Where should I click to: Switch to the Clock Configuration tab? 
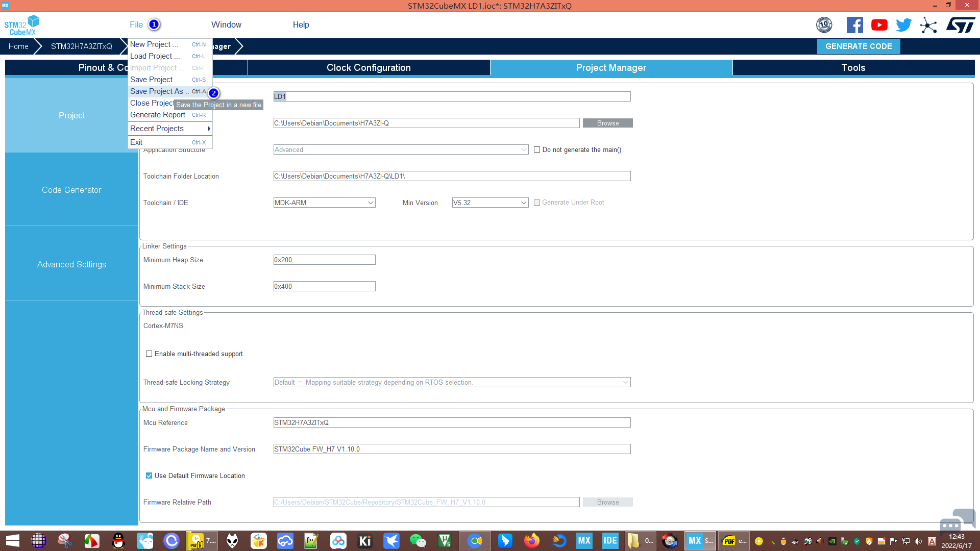coord(369,68)
